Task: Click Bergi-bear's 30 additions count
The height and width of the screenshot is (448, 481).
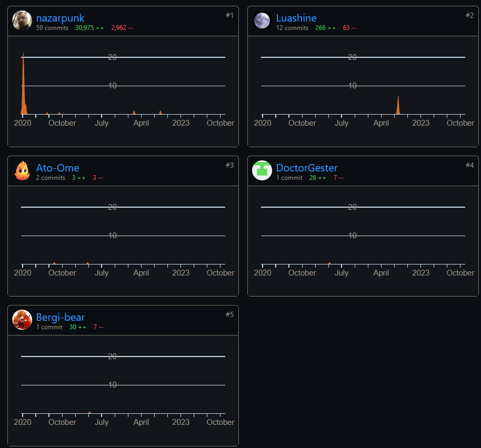Action: [77, 327]
